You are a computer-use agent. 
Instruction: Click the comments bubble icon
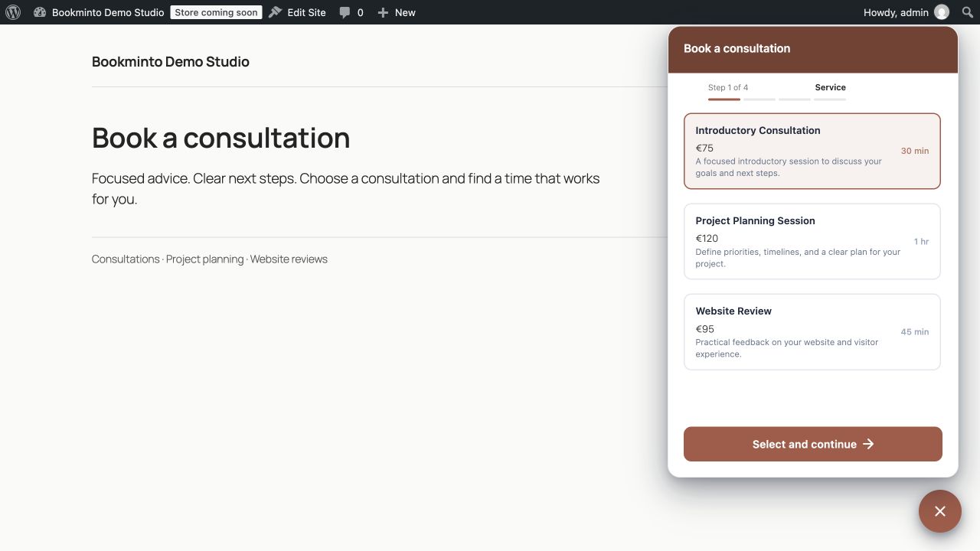click(x=345, y=12)
